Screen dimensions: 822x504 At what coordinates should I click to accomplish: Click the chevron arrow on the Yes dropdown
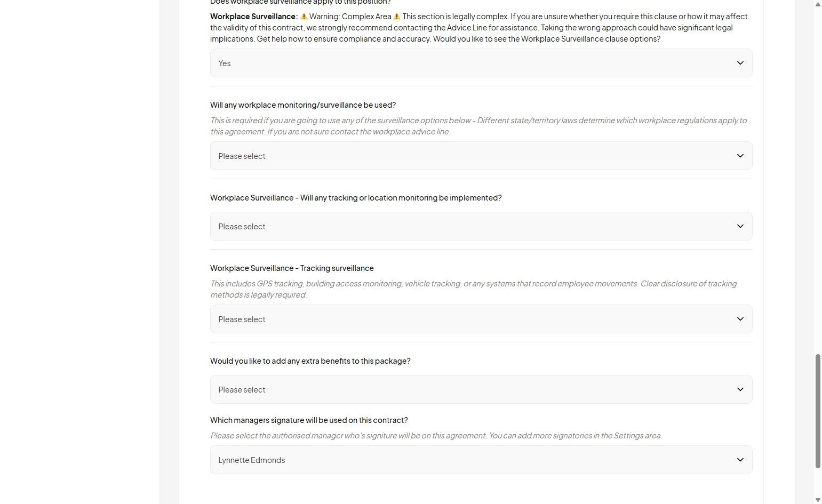740,63
